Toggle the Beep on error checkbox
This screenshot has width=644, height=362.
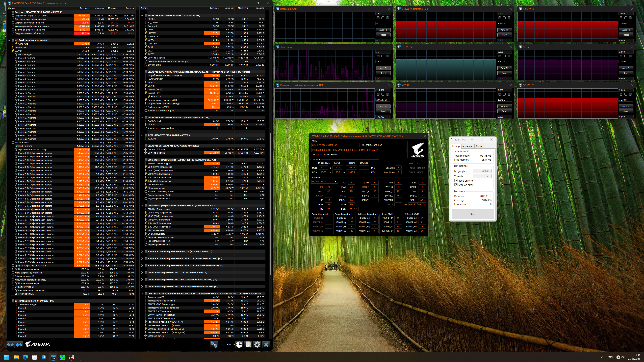pyautogui.click(x=456, y=181)
